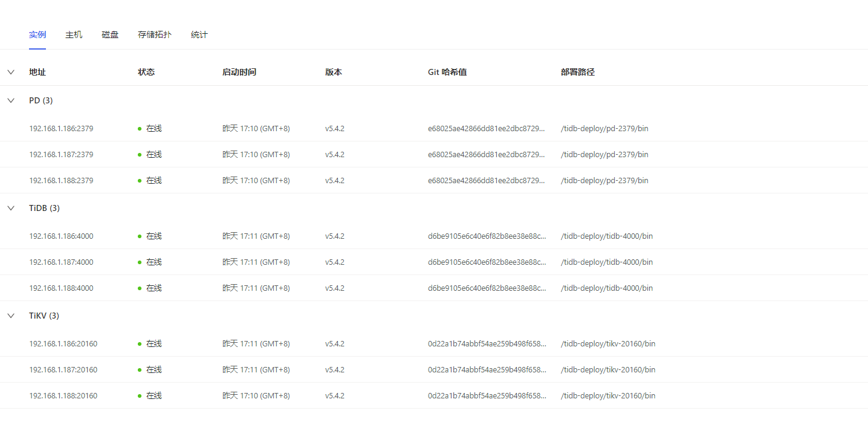Image resolution: width=868 pixels, height=428 pixels.
Task: Click deploy path of 192.168.1.187:20160
Action: 608,370
